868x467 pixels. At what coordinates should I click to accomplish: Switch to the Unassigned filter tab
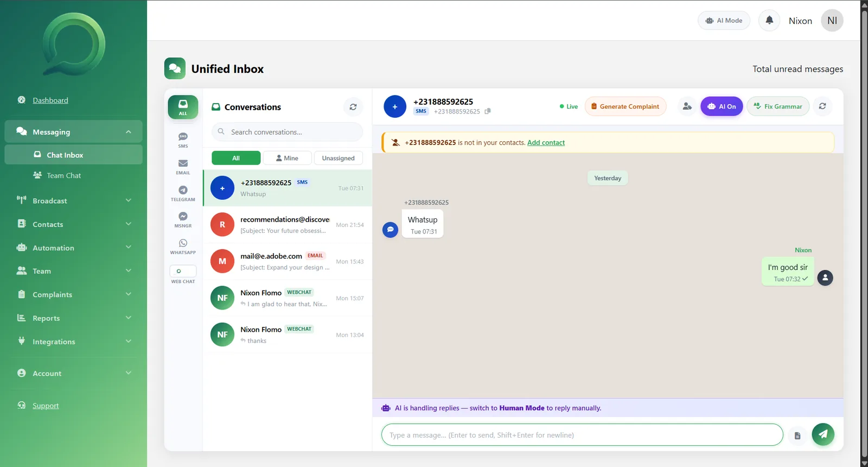pyautogui.click(x=338, y=158)
